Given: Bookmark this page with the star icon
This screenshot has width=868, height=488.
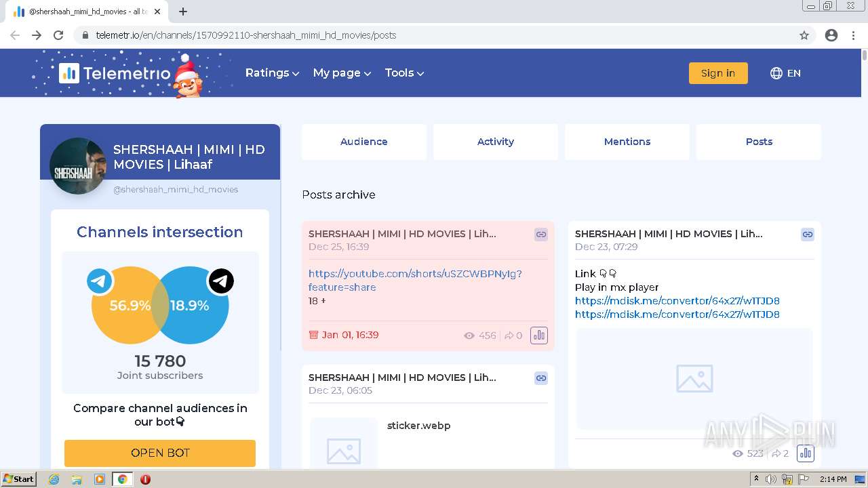Looking at the screenshot, I should coord(804,35).
